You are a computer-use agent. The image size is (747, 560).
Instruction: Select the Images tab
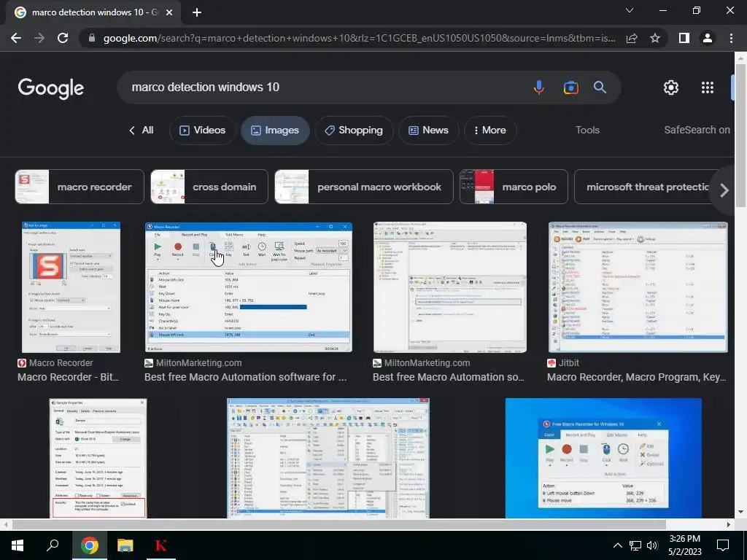tap(275, 131)
